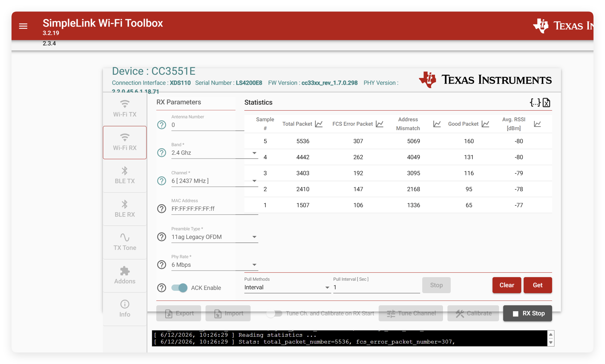Open the Addons tab
605x364 pixels.
[x=125, y=276]
